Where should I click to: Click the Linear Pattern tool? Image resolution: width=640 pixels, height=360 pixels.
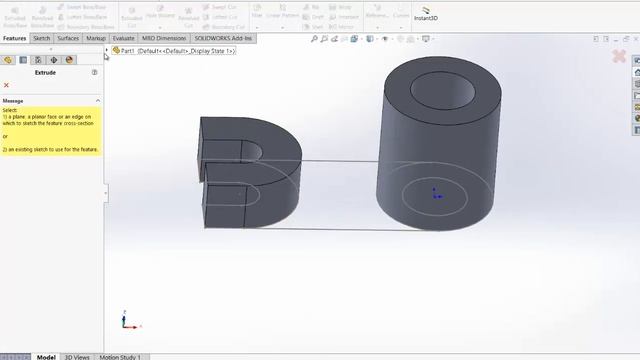pyautogui.click(x=282, y=11)
